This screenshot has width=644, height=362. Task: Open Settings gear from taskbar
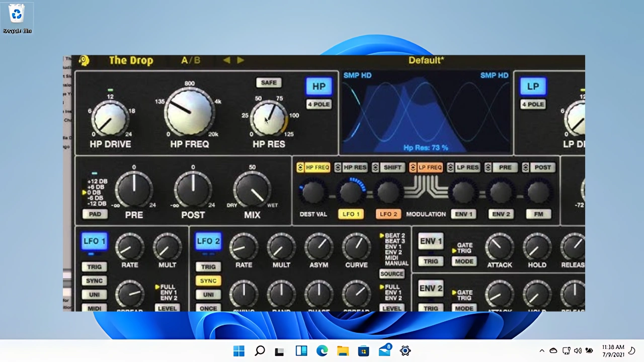pyautogui.click(x=405, y=351)
